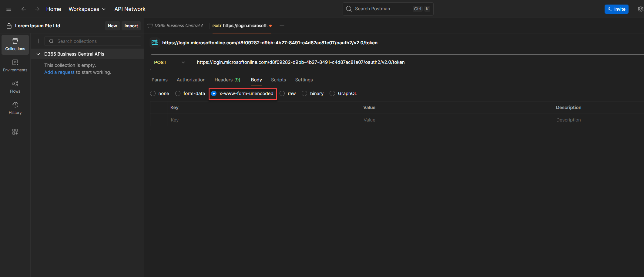Image resolution: width=644 pixels, height=277 pixels.
Task: Select the GraphQL body type
Action: tap(332, 94)
